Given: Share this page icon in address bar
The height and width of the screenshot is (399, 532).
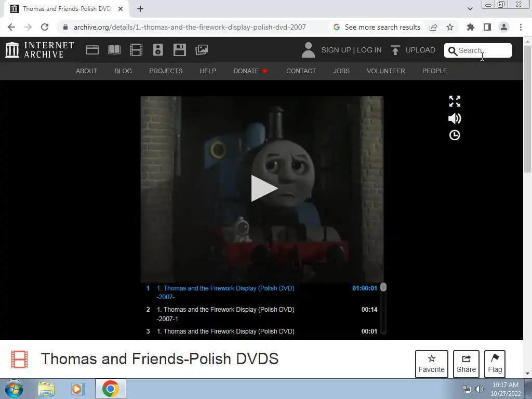Looking at the screenshot, I should [433, 27].
